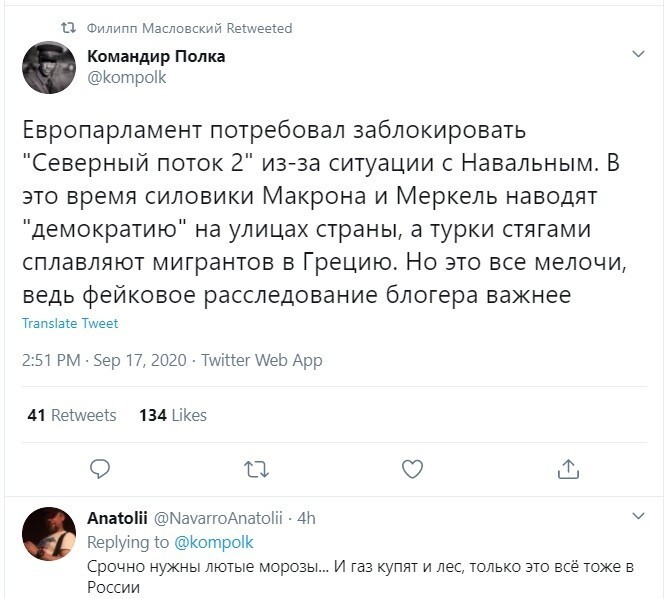Expand the options chevron on Anatolii's reply

pyautogui.click(x=638, y=516)
